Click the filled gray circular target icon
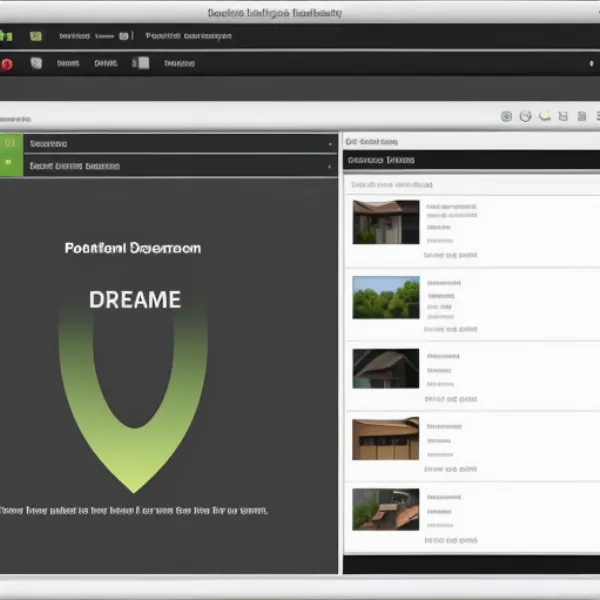600x600 pixels. (x=506, y=116)
